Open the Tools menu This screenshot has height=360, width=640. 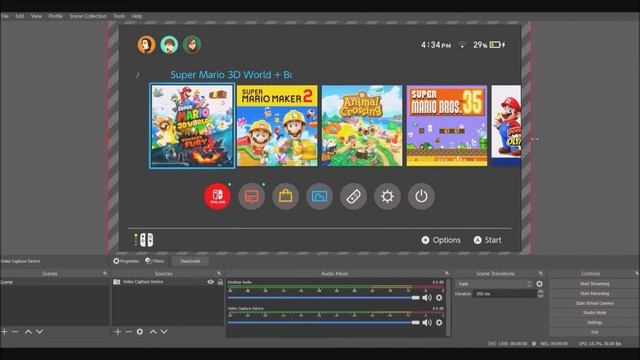point(119,16)
